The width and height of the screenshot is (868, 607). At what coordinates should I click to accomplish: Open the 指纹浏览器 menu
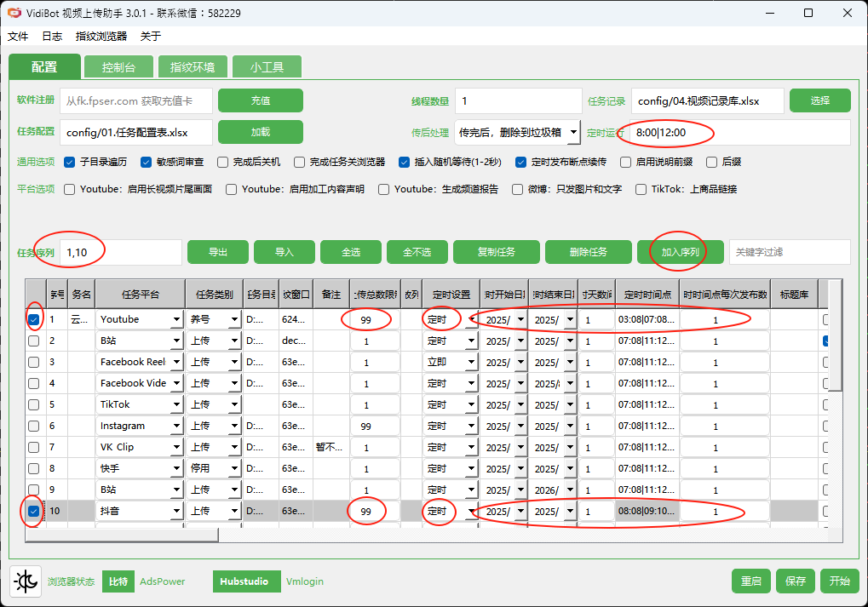(101, 36)
